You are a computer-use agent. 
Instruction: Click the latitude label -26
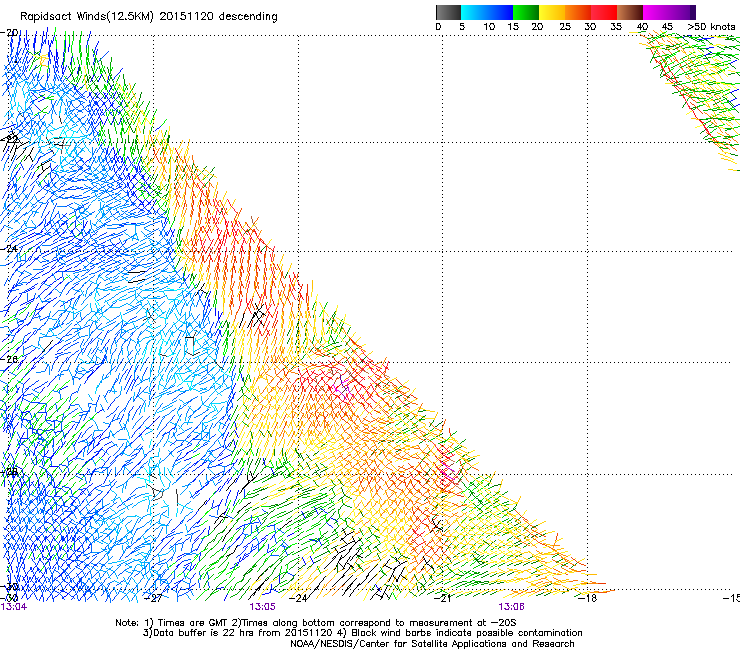9,359
